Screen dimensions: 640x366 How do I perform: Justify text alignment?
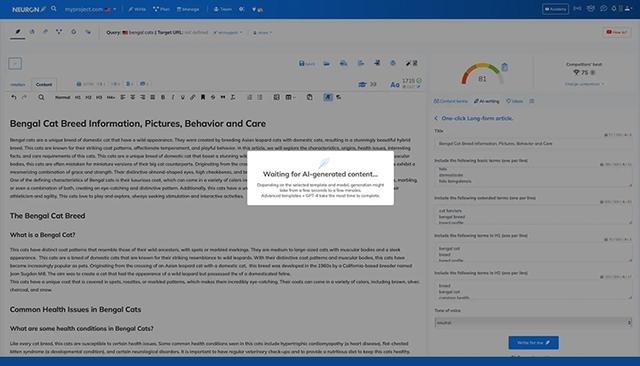click(x=152, y=97)
